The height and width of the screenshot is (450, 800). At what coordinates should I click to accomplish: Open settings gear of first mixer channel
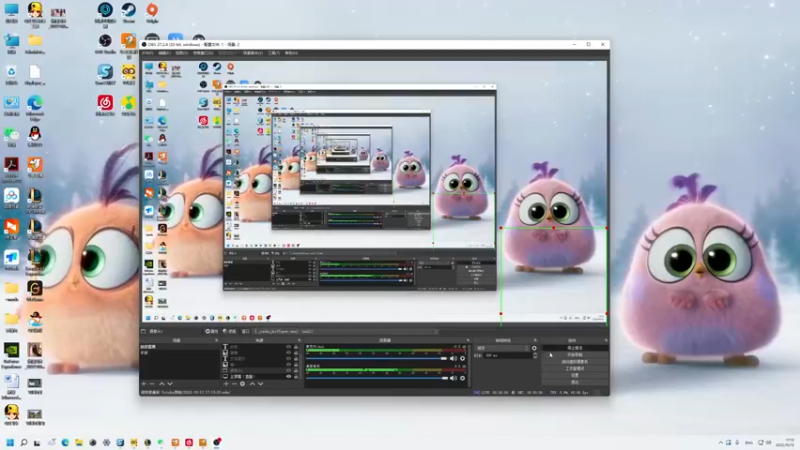click(x=462, y=359)
